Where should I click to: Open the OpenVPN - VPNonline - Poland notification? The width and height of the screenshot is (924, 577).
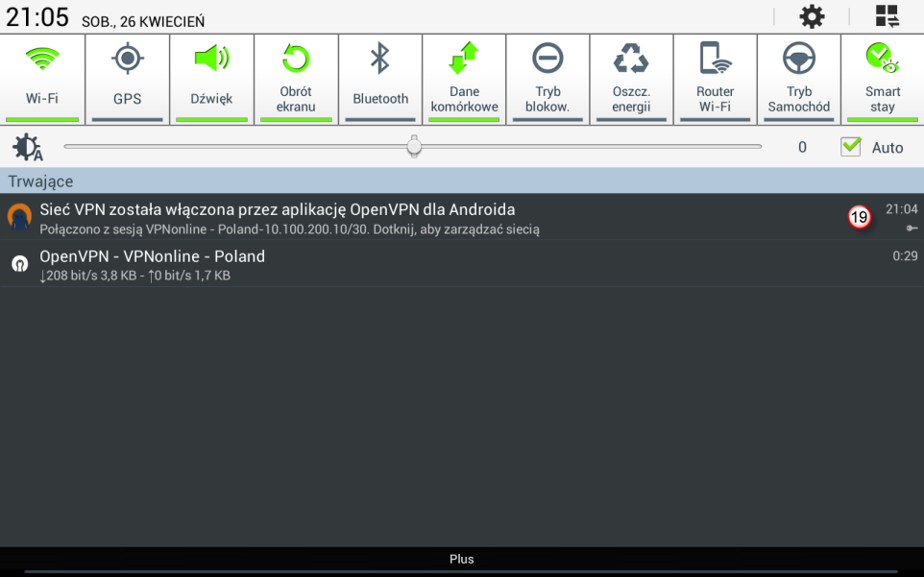pos(462,264)
